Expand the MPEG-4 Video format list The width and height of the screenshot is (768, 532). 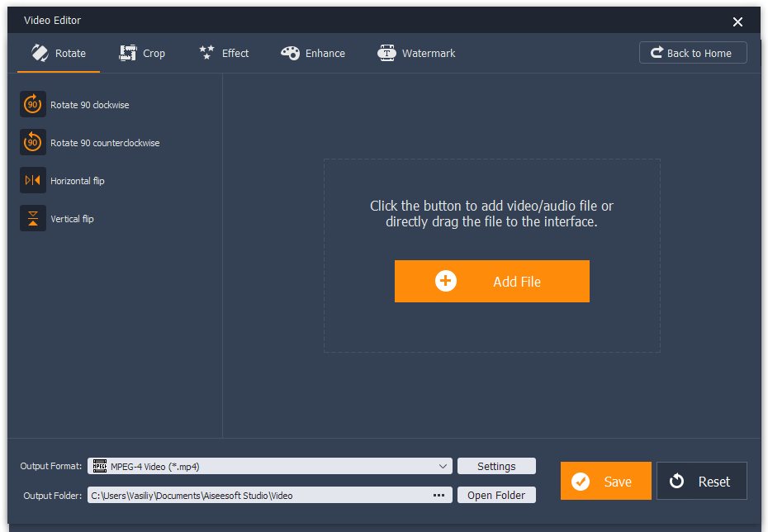pos(444,465)
